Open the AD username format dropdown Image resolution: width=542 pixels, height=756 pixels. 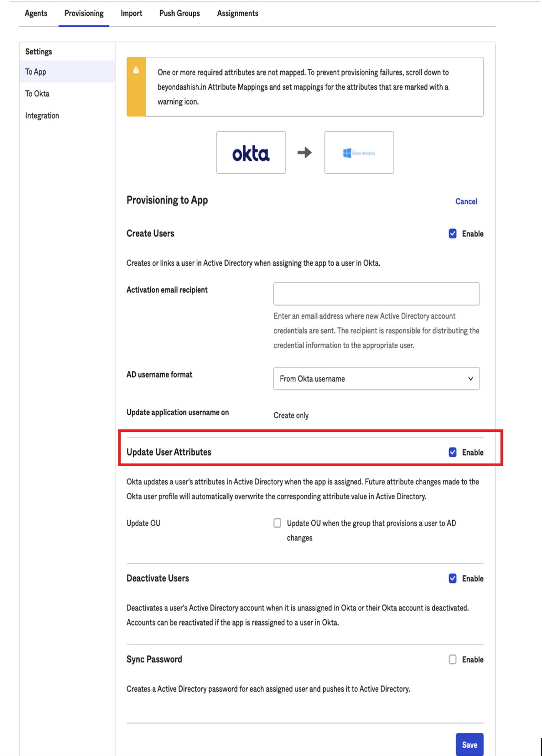tap(376, 378)
